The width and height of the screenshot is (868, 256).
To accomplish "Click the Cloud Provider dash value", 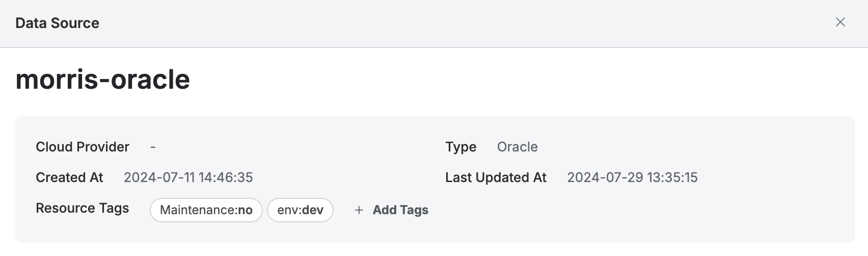I will click(153, 147).
